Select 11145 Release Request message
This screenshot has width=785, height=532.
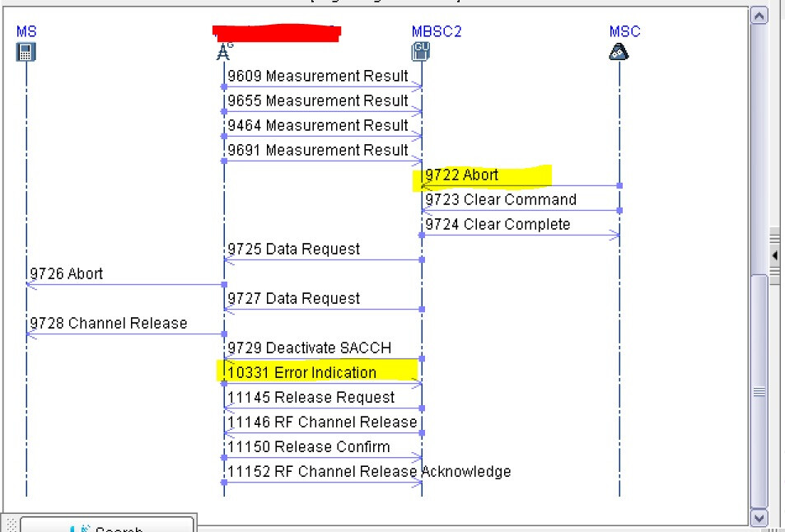pyautogui.click(x=311, y=398)
